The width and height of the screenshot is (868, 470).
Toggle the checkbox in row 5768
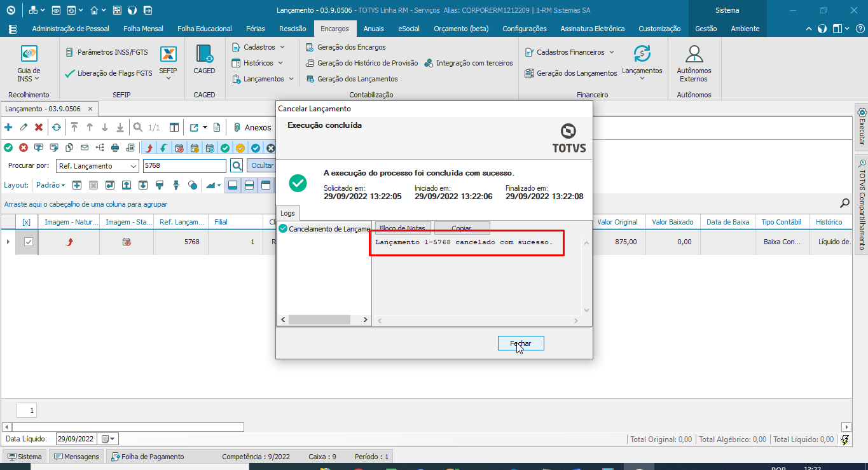pyautogui.click(x=29, y=242)
